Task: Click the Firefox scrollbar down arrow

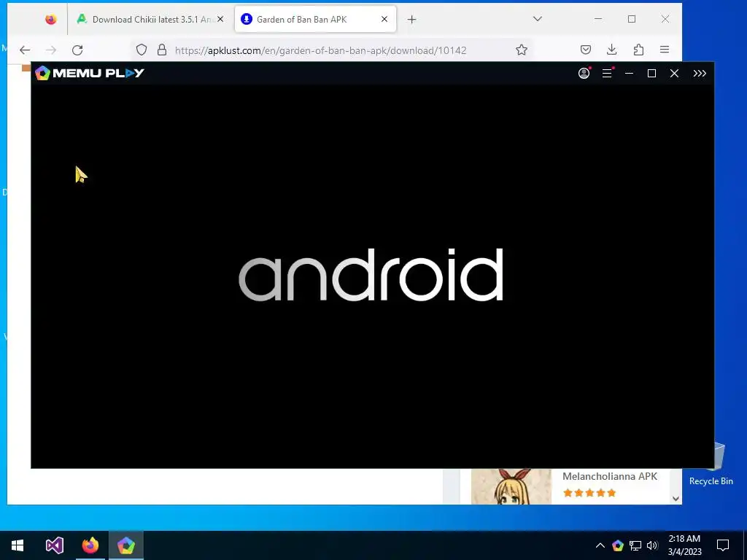Action: (x=676, y=499)
